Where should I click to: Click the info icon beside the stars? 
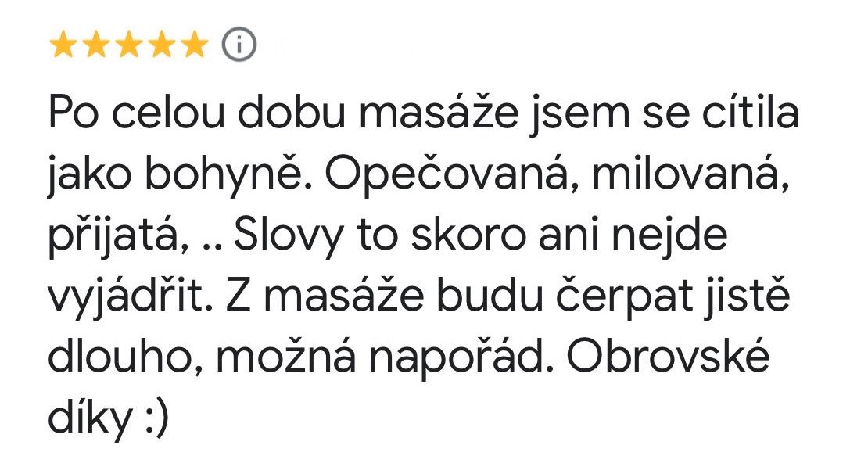[x=239, y=46]
